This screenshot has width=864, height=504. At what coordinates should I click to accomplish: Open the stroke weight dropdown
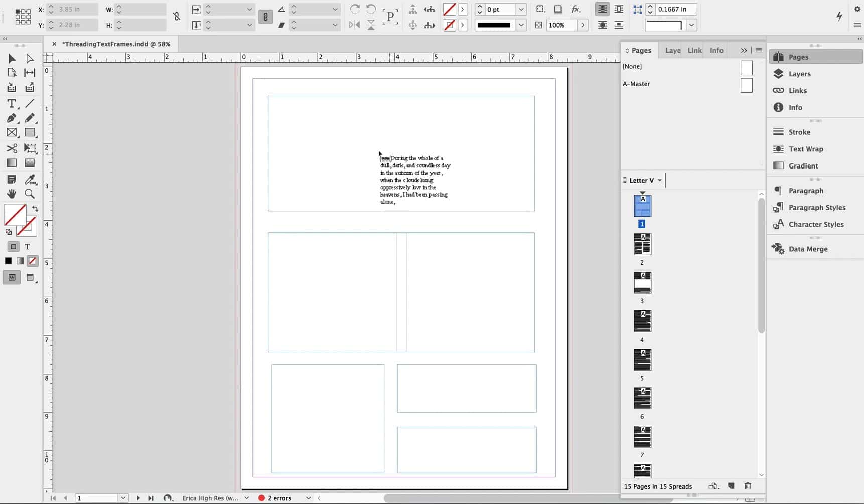tap(521, 9)
